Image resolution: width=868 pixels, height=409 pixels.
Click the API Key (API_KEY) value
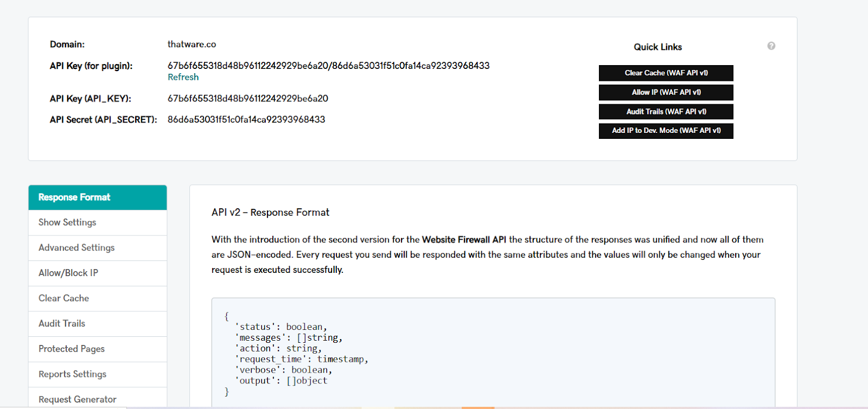coord(248,99)
